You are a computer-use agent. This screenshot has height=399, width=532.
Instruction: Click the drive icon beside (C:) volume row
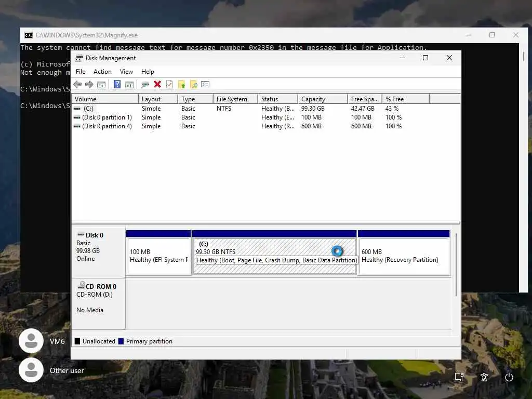77,109
